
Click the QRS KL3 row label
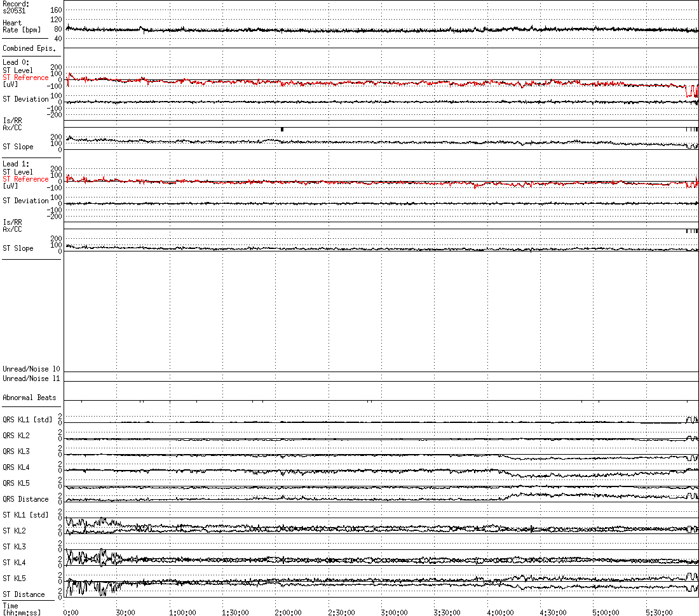pos(16,452)
